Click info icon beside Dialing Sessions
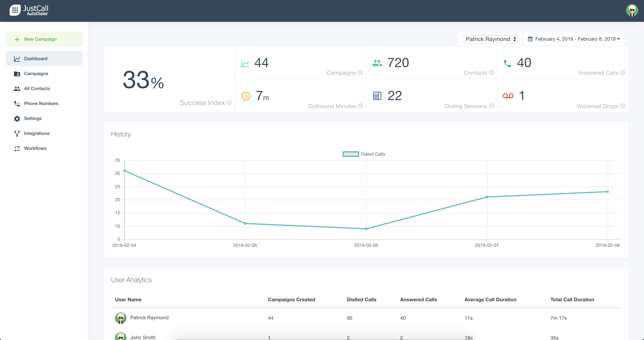The width and height of the screenshot is (644, 340). (491, 106)
